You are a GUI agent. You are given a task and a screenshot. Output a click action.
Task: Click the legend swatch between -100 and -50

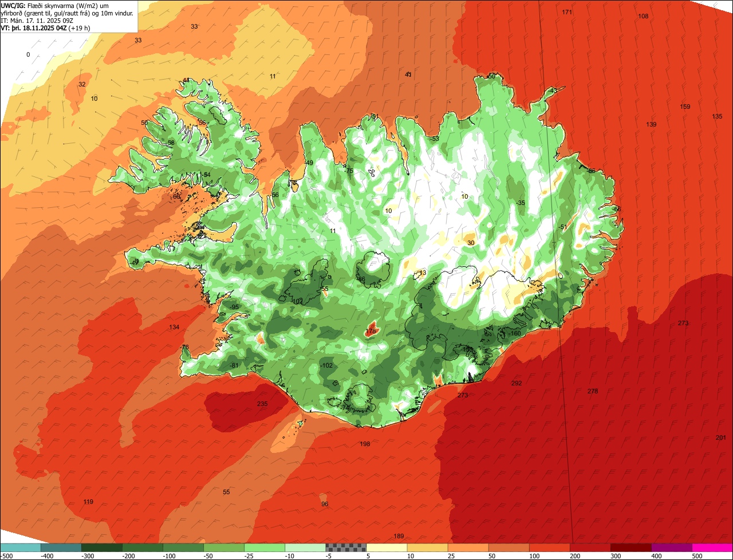pos(183,547)
